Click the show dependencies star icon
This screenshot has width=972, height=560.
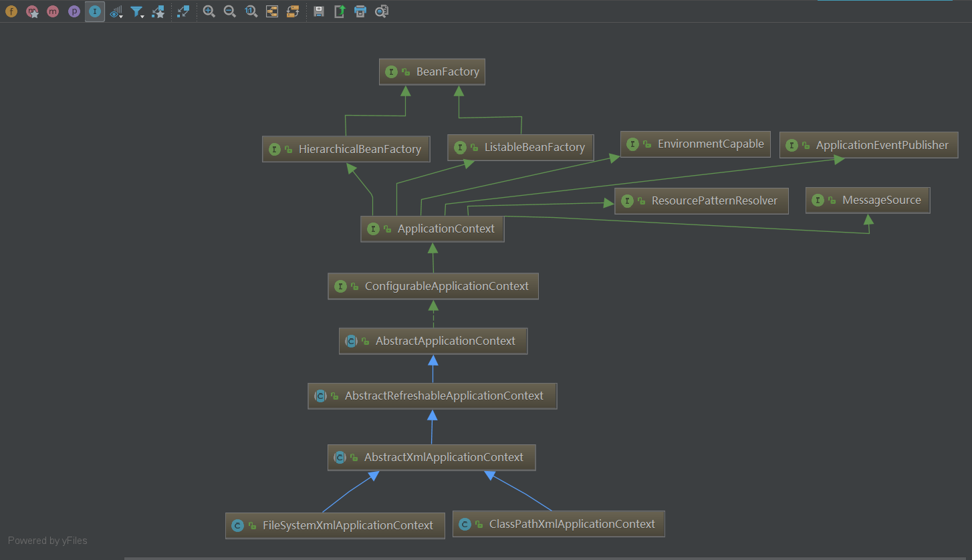point(158,11)
